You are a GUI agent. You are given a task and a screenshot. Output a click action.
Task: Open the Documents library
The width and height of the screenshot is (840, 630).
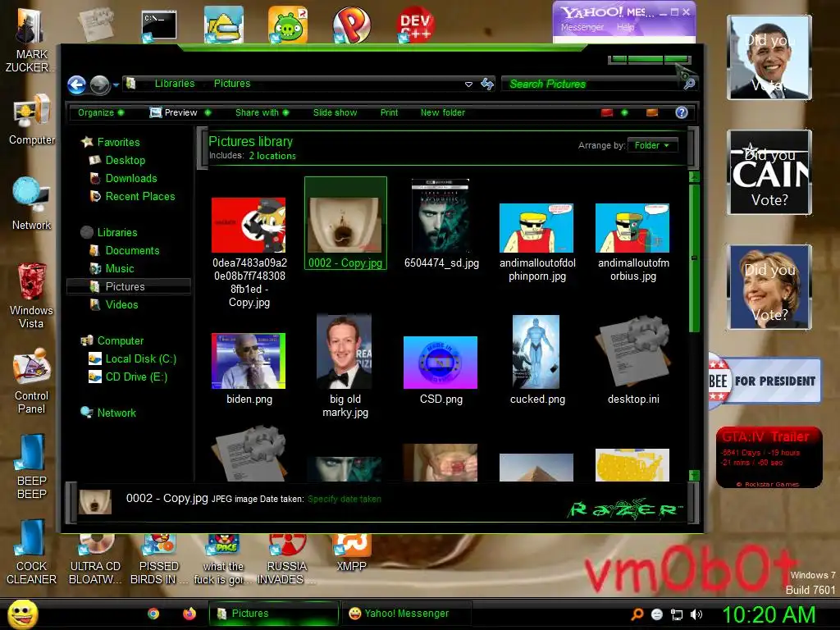tap(132, 251)
